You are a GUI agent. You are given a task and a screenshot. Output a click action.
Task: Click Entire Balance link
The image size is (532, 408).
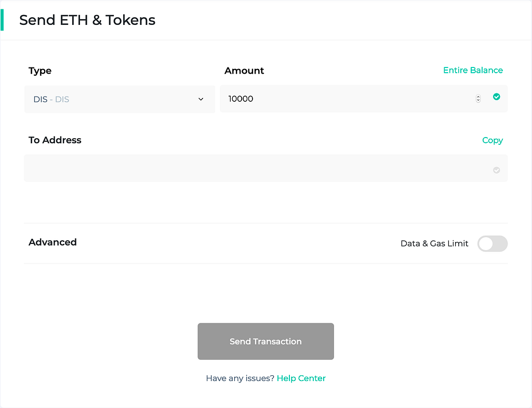pyautogui.click(x=473, y=70)
